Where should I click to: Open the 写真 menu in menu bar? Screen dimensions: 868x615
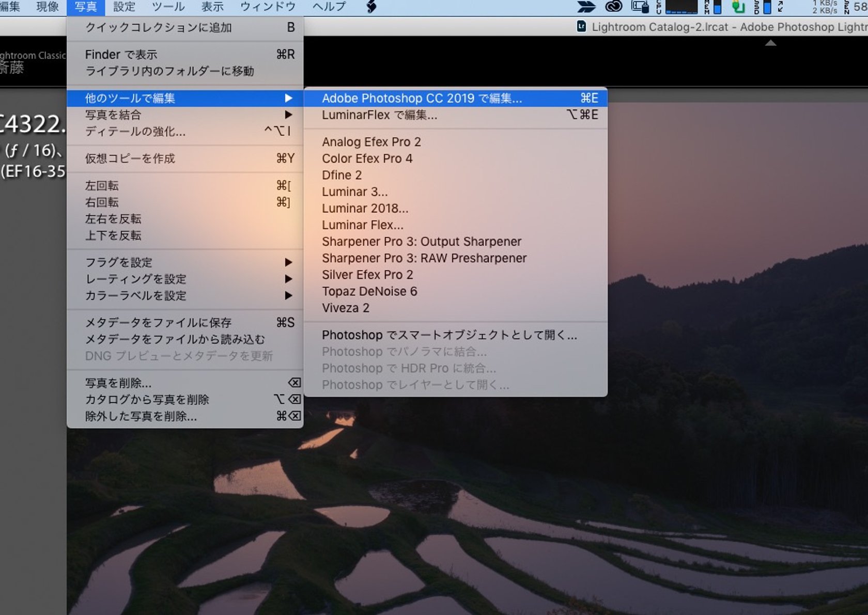coord(86,7)
